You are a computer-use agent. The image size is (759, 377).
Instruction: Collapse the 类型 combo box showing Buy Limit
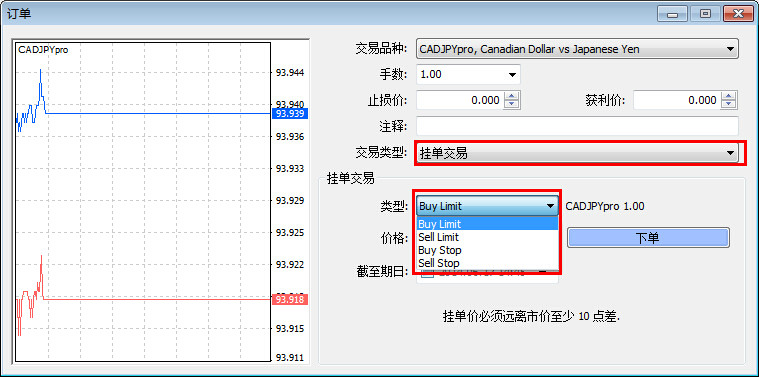(487, 206)
